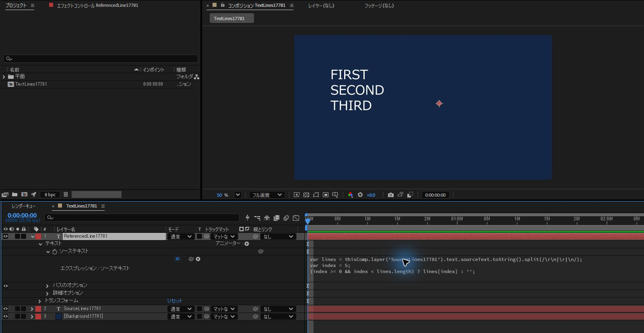
Task: Open アニメーター add menu button
Action: (247, 244)
